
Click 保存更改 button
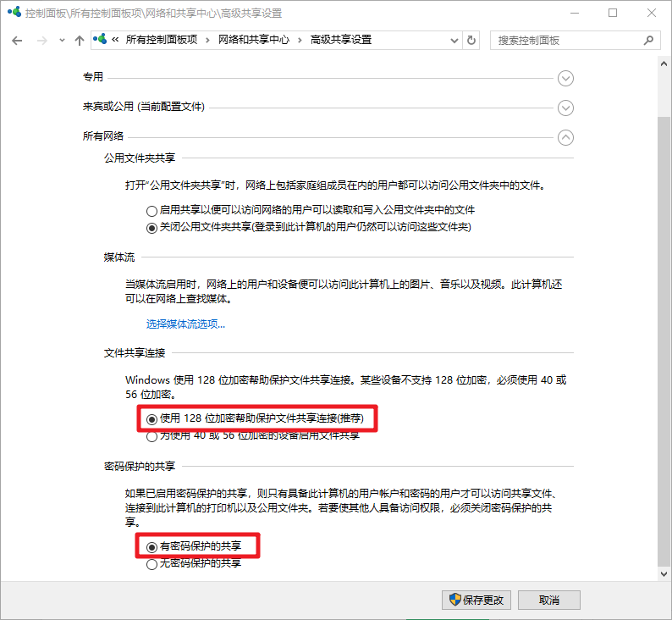[476, 600]
